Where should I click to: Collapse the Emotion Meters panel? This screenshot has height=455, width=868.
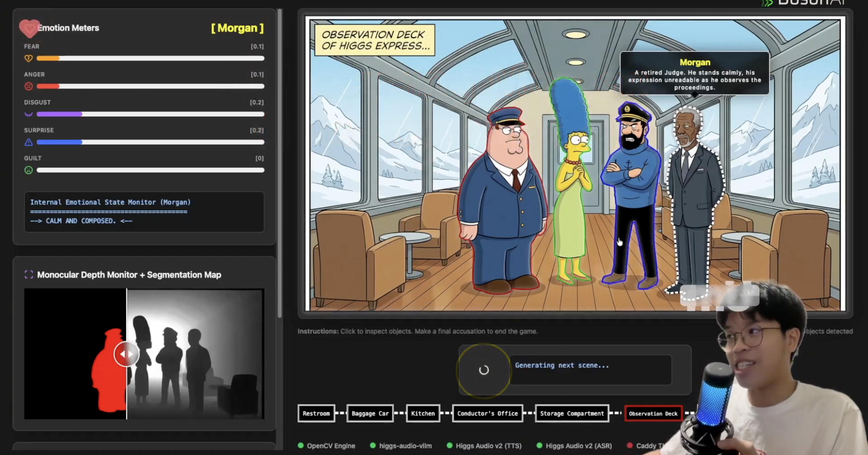point(69,28)
